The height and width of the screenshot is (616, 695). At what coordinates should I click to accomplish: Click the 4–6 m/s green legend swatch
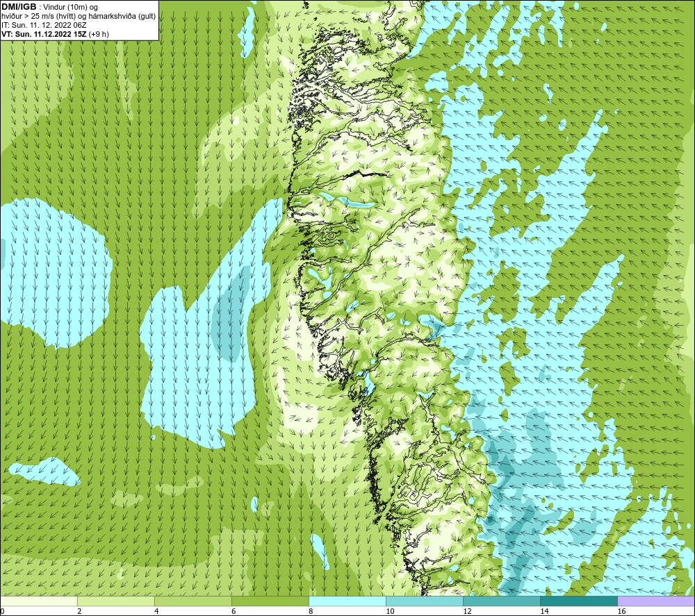(193, 601)
